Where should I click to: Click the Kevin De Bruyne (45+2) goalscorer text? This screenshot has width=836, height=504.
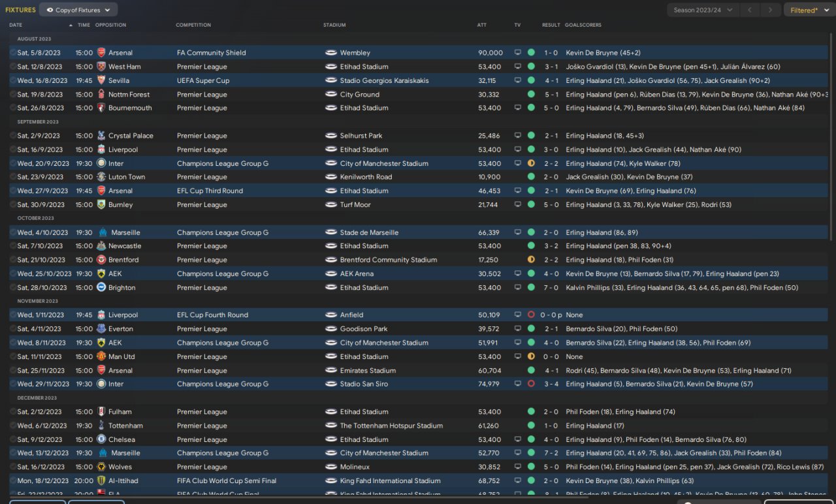point(603,53)
